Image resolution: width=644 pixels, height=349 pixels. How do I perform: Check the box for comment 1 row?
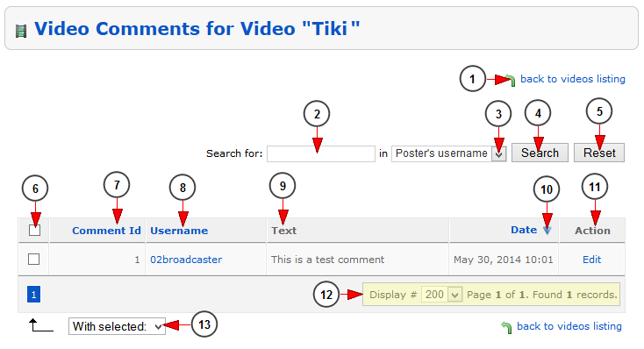(33, 259)
